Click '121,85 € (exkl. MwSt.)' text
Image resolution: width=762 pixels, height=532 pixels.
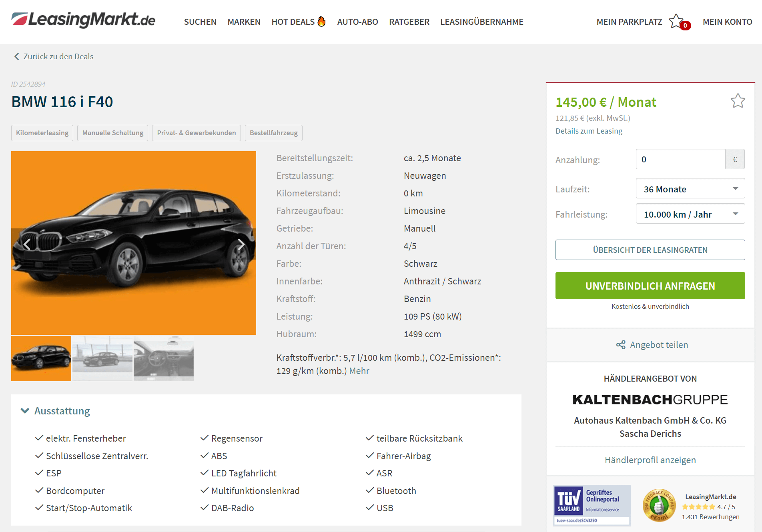point(593,118)
